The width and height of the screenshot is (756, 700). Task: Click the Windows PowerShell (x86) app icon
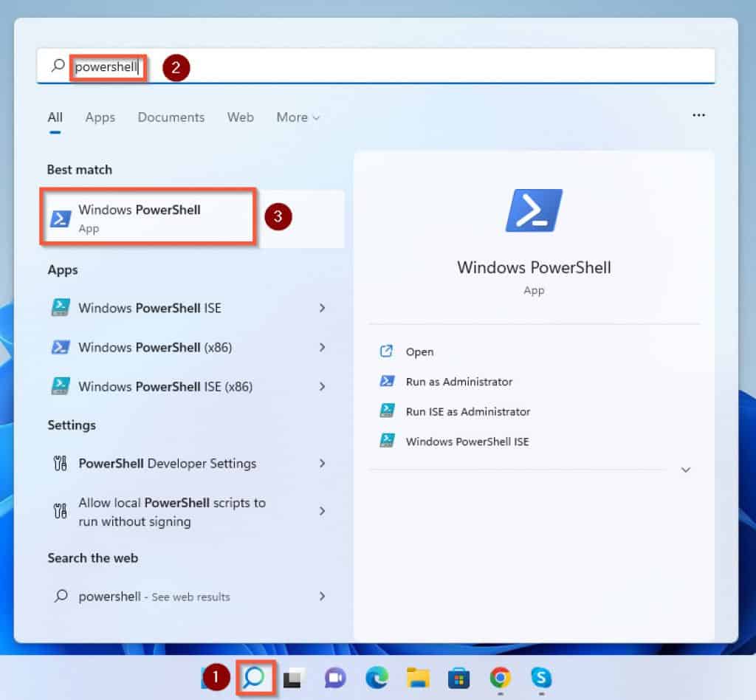click(61, 347)
